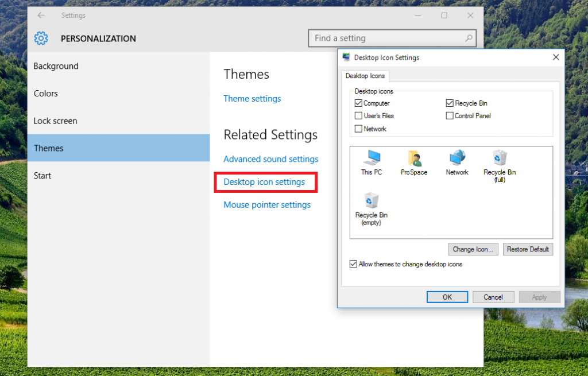
Task: Uncheck the Computer desktop icon checkbox
Action: (358, 103)
